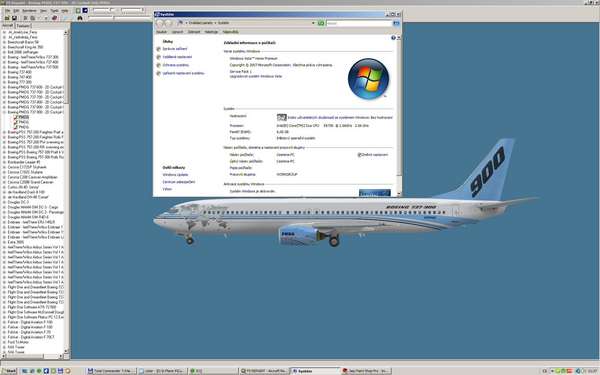Click green refresh button in System address bar

coord(321,23)
